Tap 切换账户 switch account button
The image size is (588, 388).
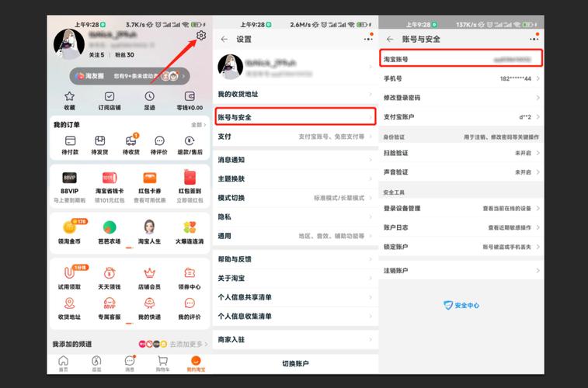[x=295, y=363]
